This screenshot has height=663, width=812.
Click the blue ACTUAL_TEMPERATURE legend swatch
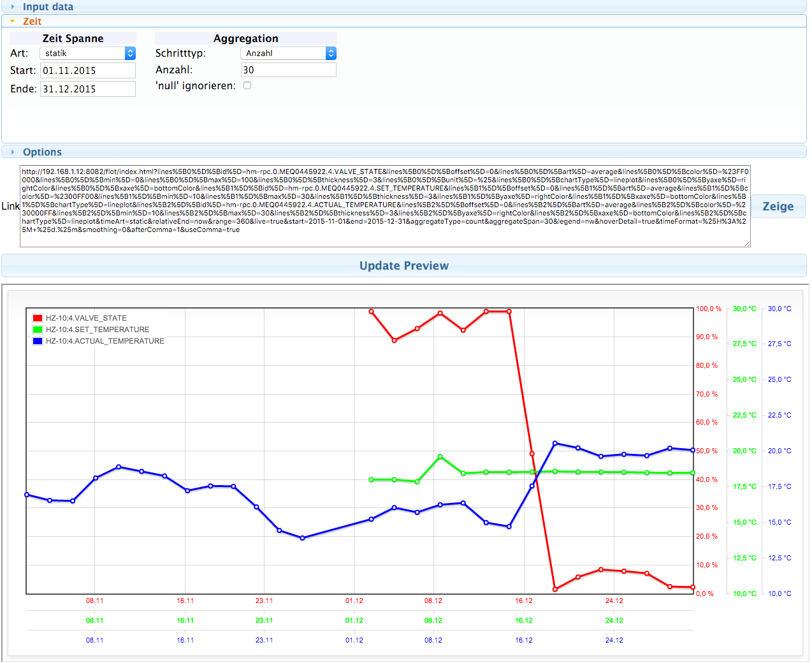[38, 341]
